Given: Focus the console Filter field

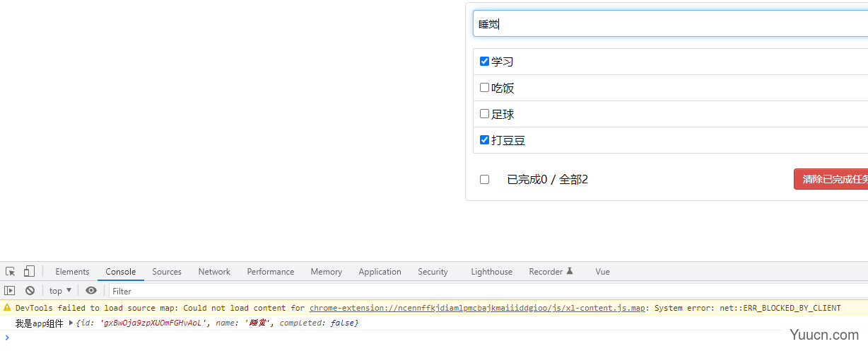Looking at the screenshot, I should pos(488,291).
